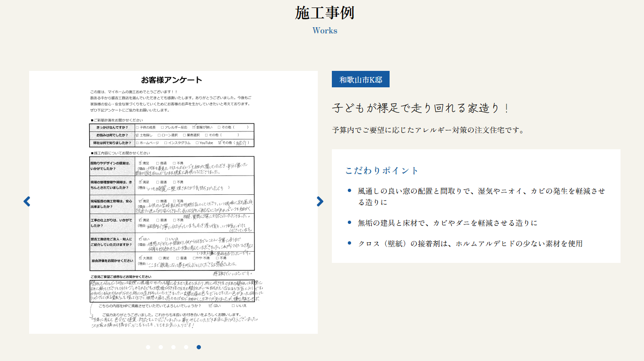644x361 pixels.
Task: Click the previous slide left arrow
Action: coord(27,201)
